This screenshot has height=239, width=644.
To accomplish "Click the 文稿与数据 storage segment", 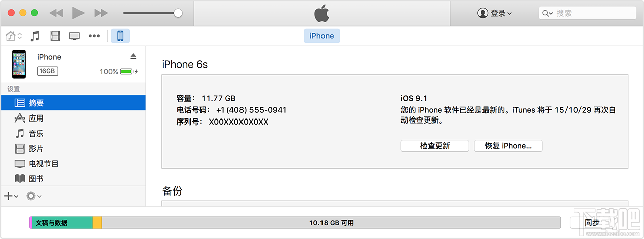I will tap(61, 223).
